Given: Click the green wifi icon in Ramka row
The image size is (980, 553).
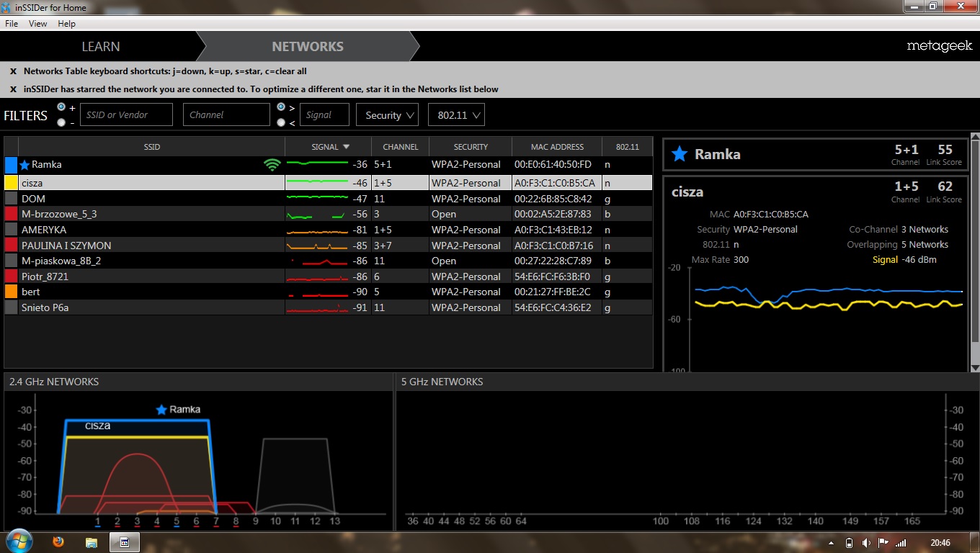Looking at the screenshot, I should point(272,165).
